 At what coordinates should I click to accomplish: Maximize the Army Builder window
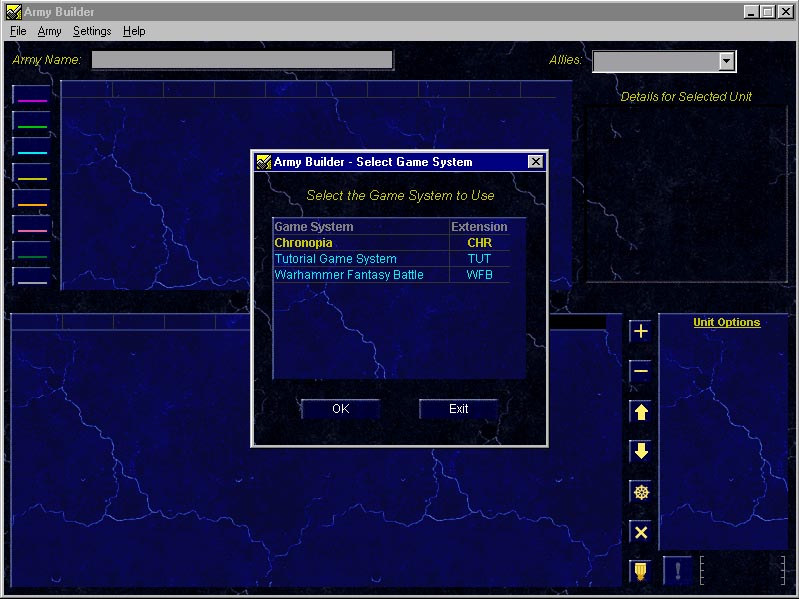pos(767,12)
